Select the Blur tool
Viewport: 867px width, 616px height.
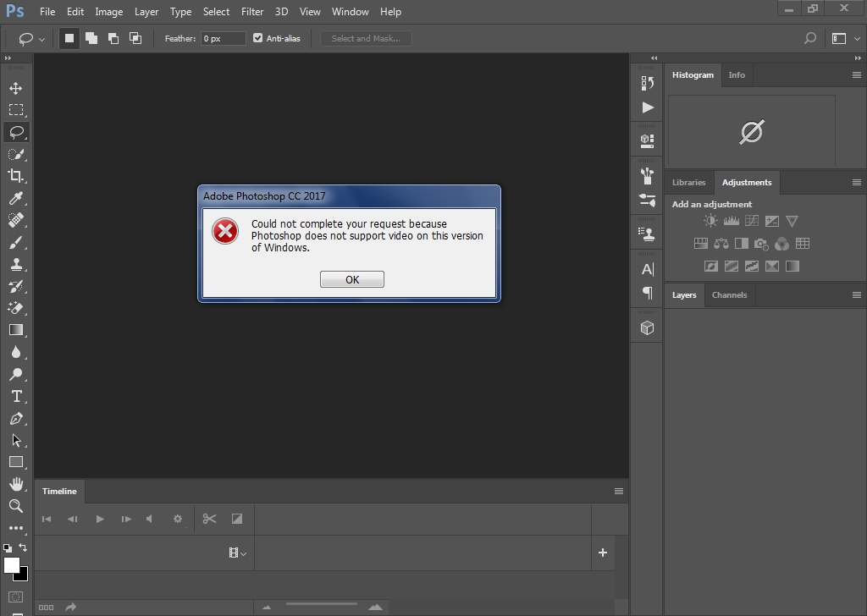(15, 352)
